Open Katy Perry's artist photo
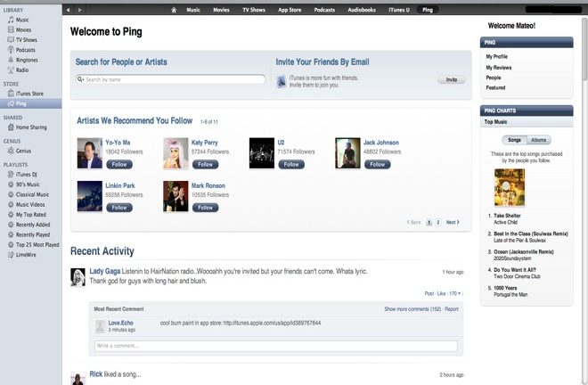 [x=176, y=153]
